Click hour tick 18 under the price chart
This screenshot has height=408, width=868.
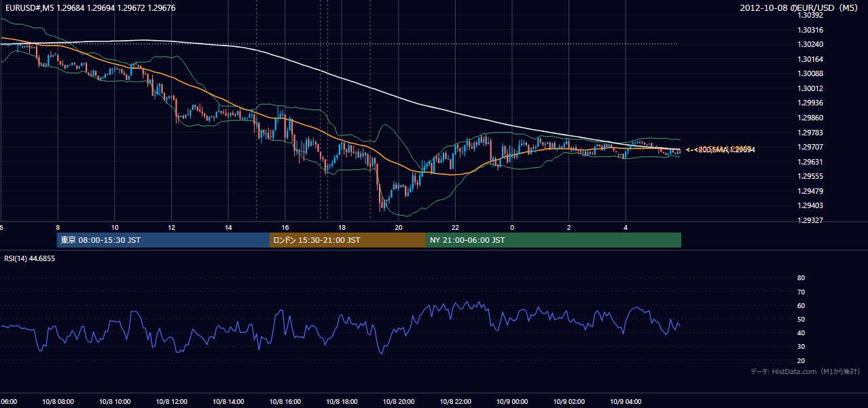click(x=342, y=227)
